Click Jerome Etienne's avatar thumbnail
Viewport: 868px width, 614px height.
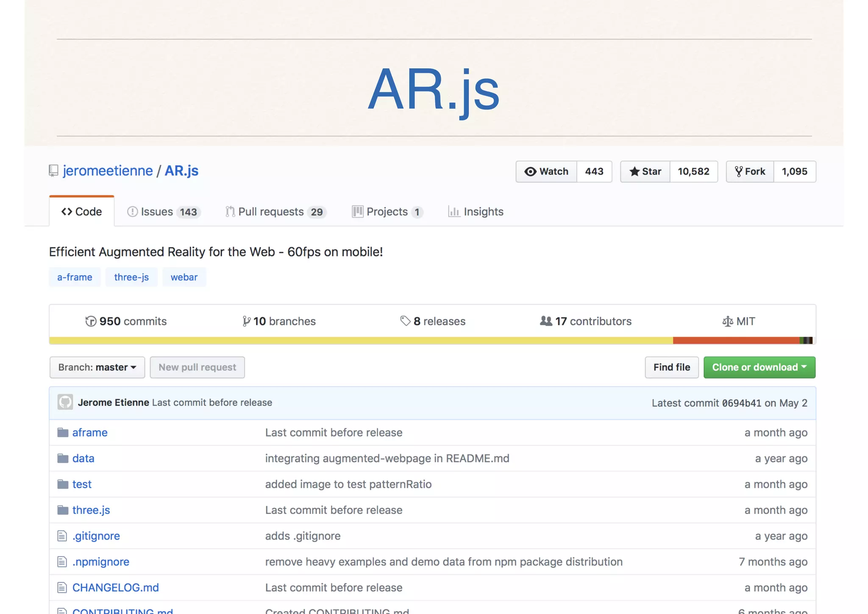tap(65, 402)
